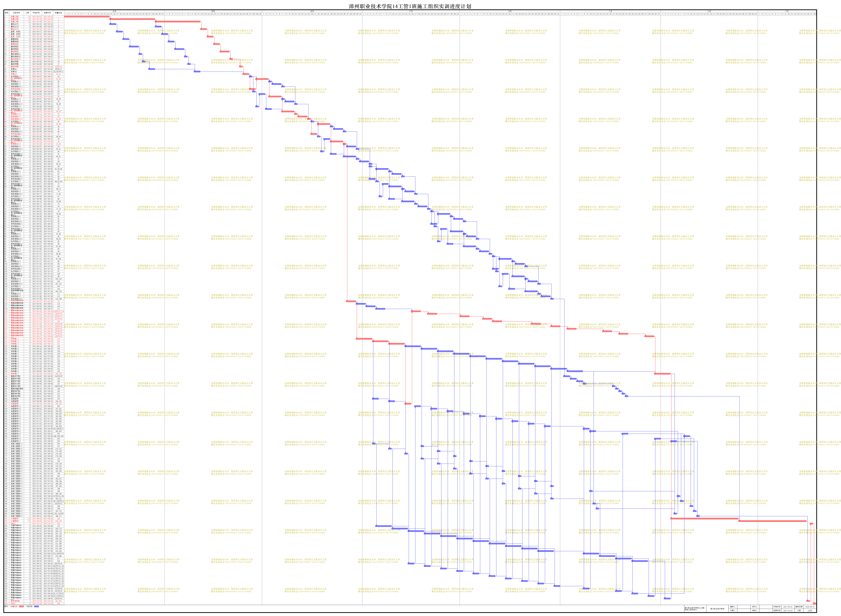
Task: Click the footer end date 2017-10-18
Action: [788, 610]
